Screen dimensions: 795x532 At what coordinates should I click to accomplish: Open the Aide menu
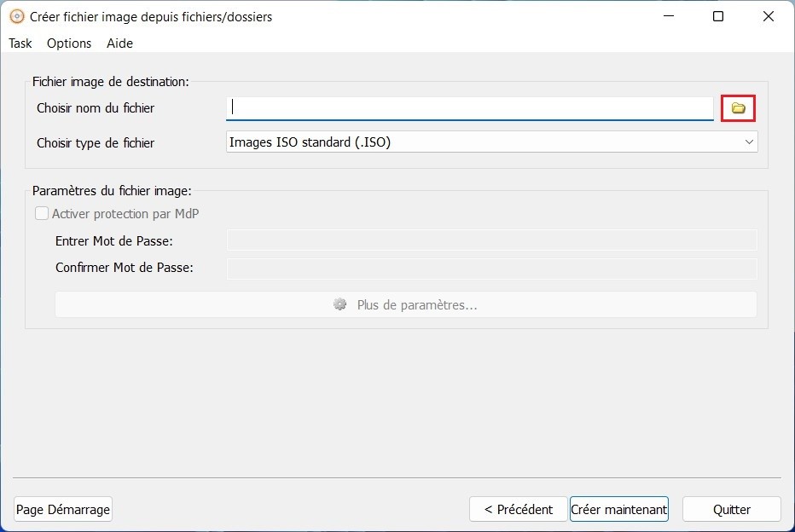(119, 43)
